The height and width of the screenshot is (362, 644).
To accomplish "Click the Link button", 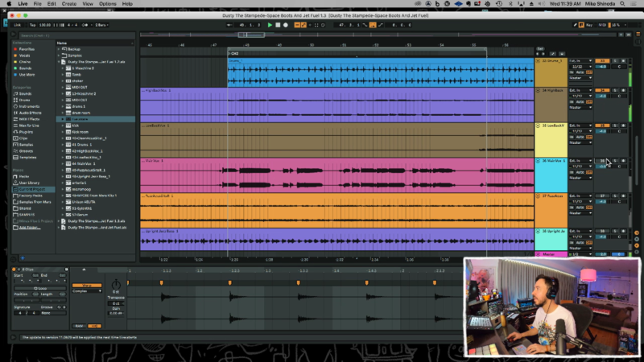I will pos(17,25).
